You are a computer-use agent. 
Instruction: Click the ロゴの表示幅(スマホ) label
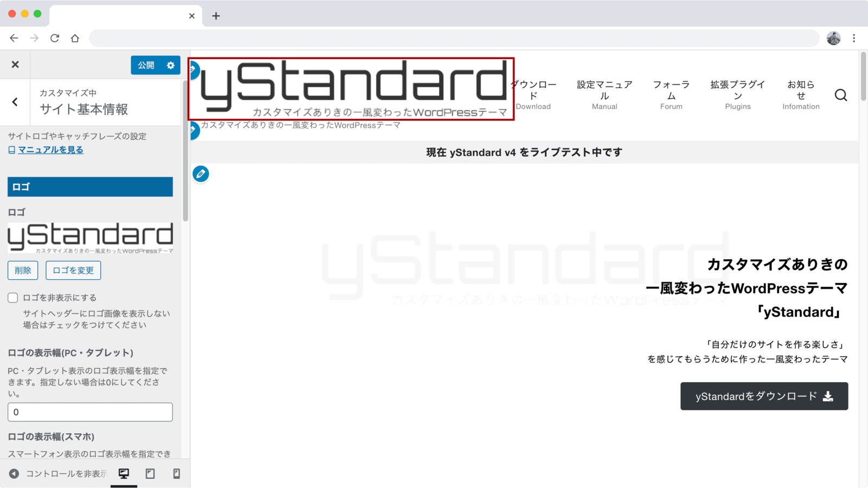pos(51,436)
